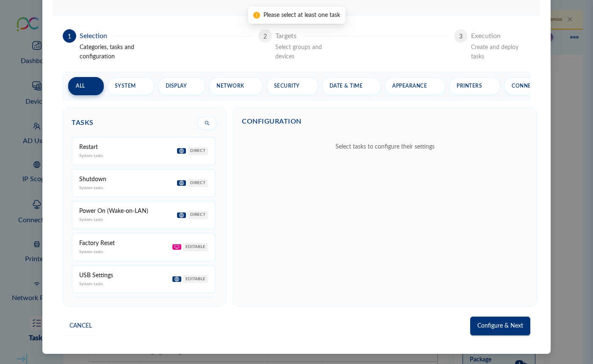Dismiss the yellow notification banner
This screenshot has width=593, height=364.
click(570, 19)
